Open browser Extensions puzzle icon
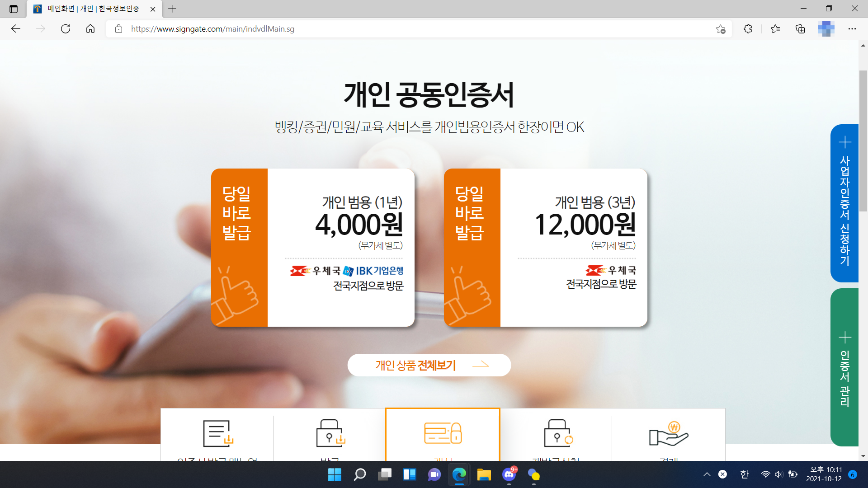Viewport: 868px width, 488px height. pos(748,29)
